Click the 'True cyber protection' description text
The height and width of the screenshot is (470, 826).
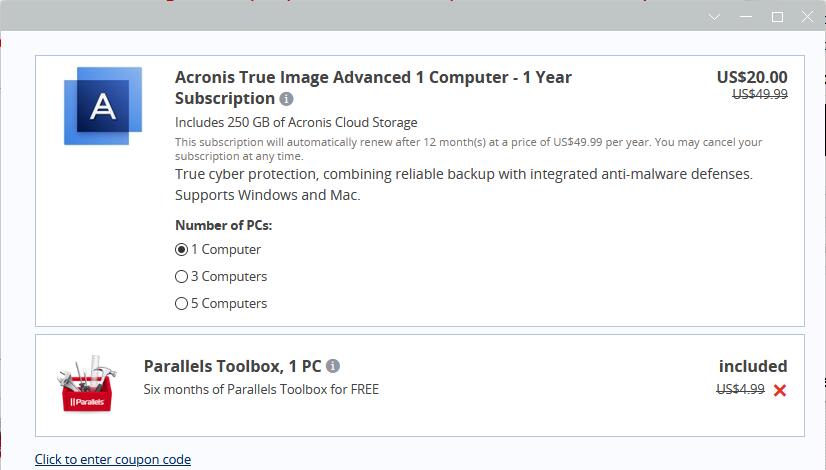click(x=464, y=184)
